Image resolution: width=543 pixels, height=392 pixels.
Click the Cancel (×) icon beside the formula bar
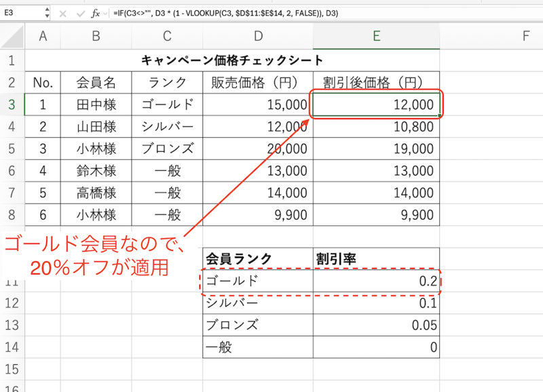62,12
